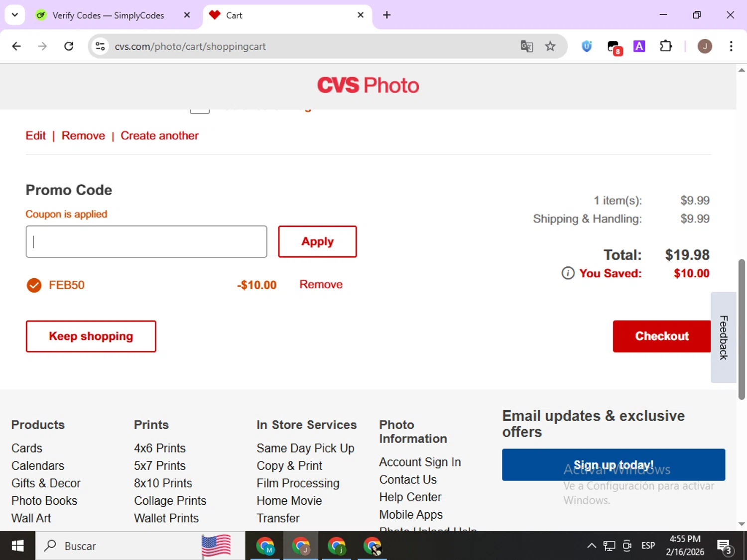This screenshot has height=560, width=747.
Task: Click the Apply promo button
Action: pyautogui.click(x=317, y=241)
